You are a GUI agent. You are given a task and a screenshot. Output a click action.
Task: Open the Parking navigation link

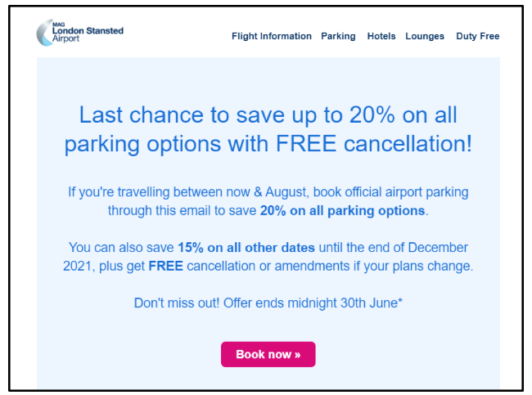click(338, 36)
